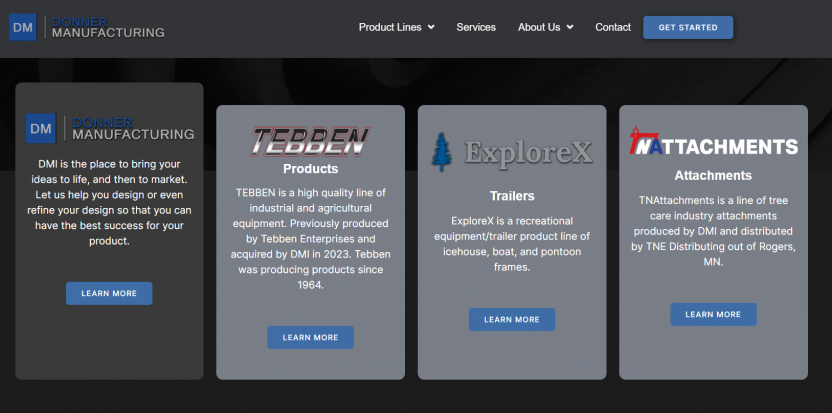Open the About Us menu item

[x=539, y=27]
